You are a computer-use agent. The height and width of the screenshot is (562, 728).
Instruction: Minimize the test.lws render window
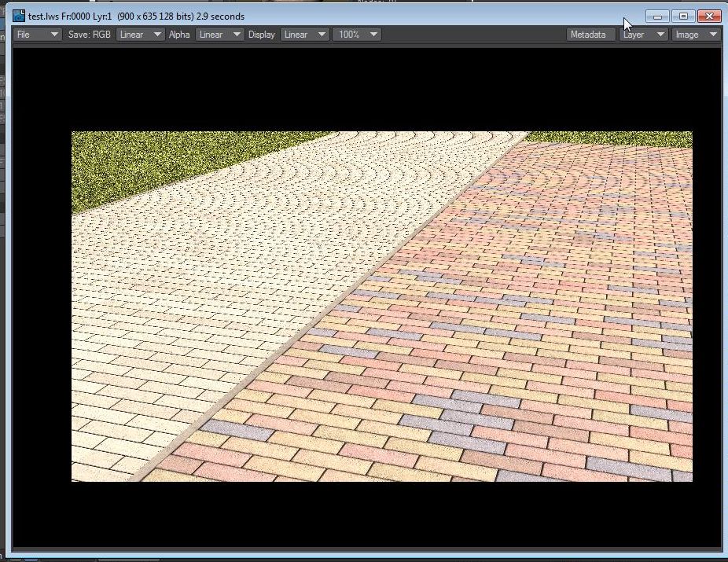click(657, 16)
